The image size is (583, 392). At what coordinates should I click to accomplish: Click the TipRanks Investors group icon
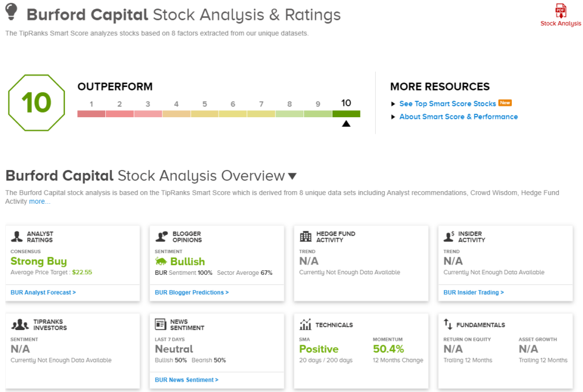coord(20,325)
